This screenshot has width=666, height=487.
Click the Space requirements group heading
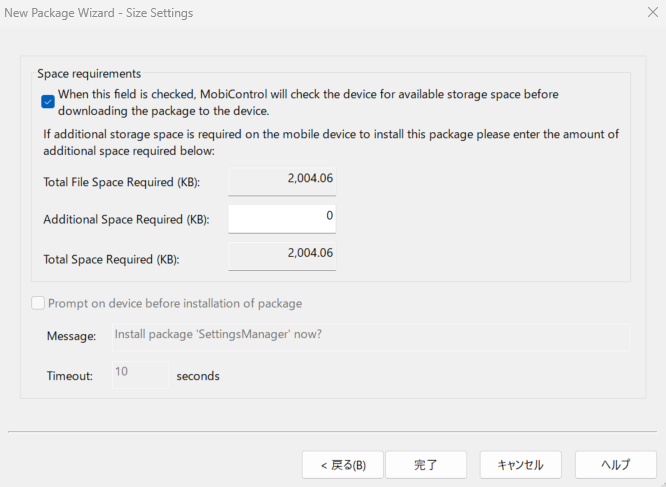tap(89, 73)
